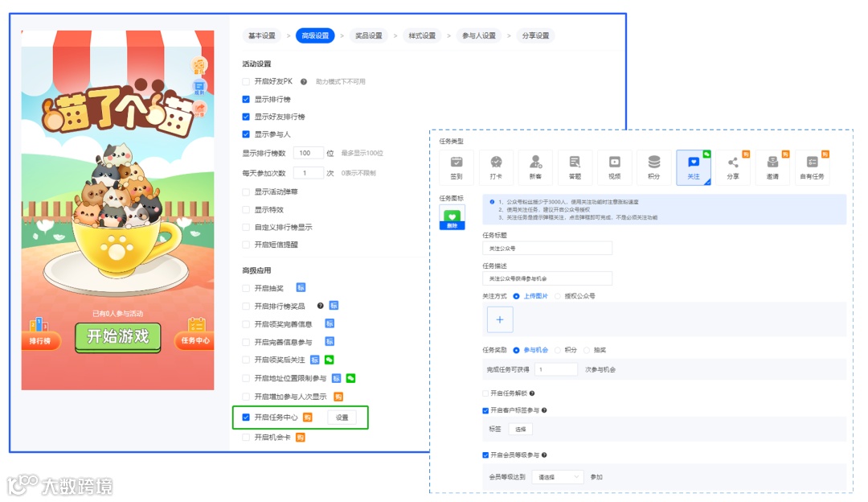Select the 签到 task type icon
Image resolution: width=868 pixels, height=502 pixels.
coord(457,167)
